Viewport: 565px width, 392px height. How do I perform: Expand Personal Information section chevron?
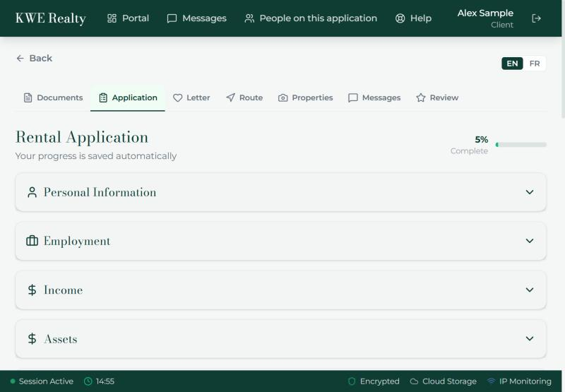point(529,192)
